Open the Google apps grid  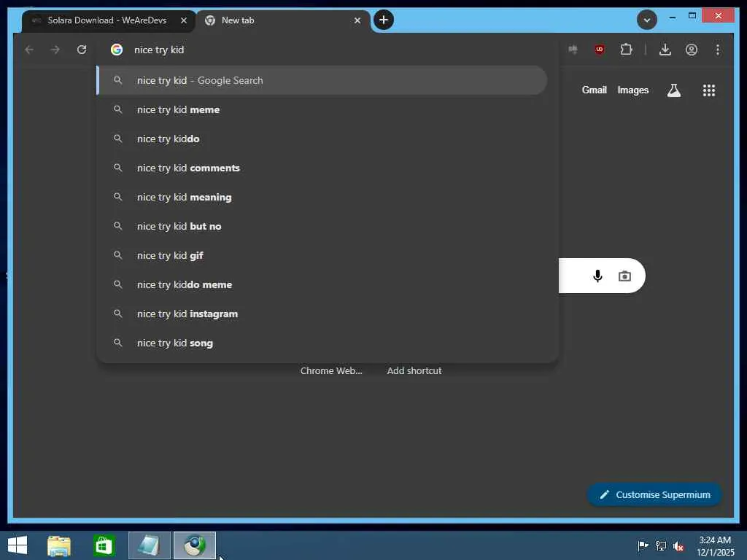[x=709, y=90]
